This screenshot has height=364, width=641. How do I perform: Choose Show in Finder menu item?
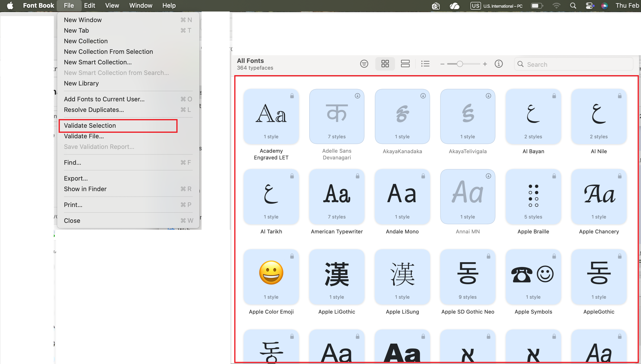coord(128,189)
